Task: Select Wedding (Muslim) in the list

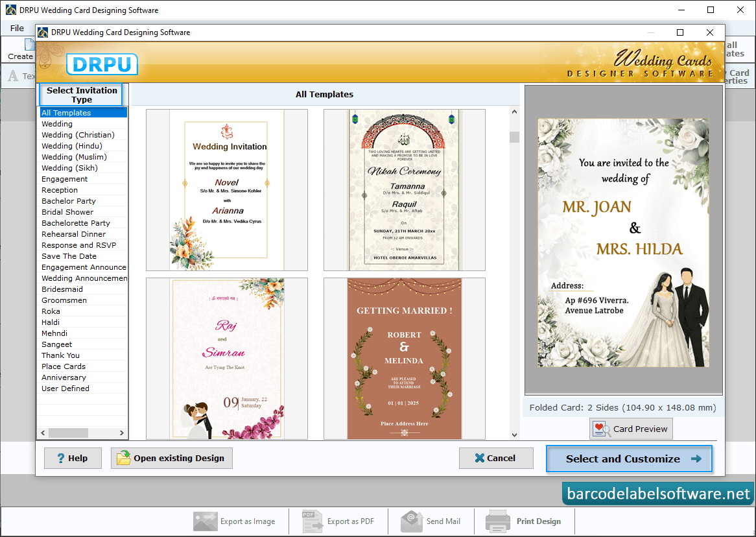Action: pos(83,157)
